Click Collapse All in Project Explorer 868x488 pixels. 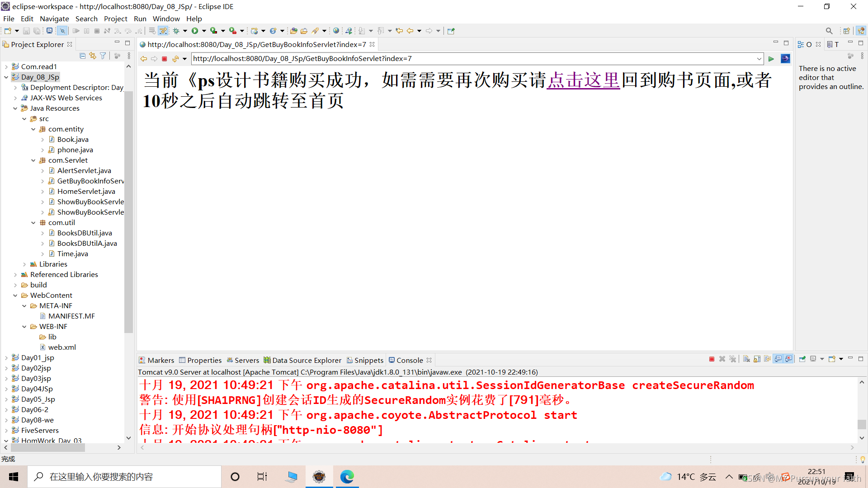(x=82, y=56)
